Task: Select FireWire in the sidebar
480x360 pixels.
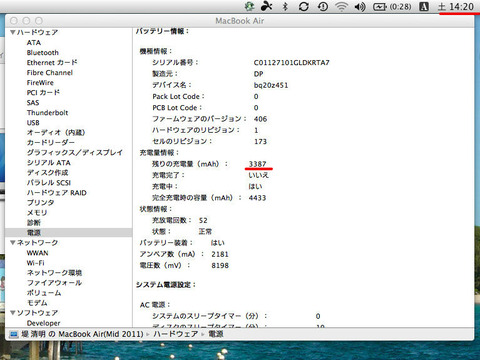Action: click(x=40, y=83)
